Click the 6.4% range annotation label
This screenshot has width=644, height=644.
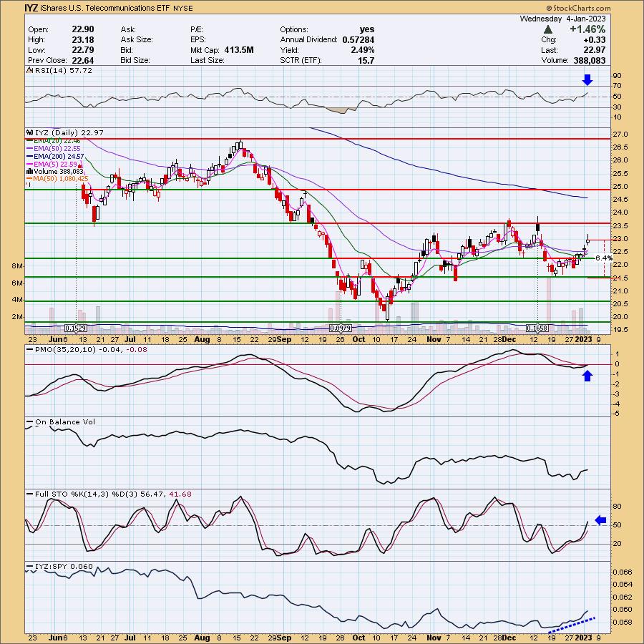604,258
